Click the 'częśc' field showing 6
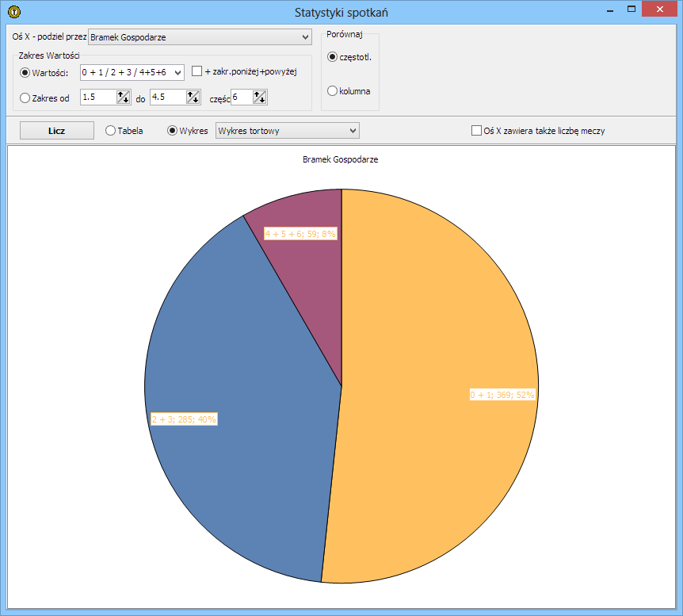The width and height of the screenshot is (683, 616). click(x=242, y=98)
